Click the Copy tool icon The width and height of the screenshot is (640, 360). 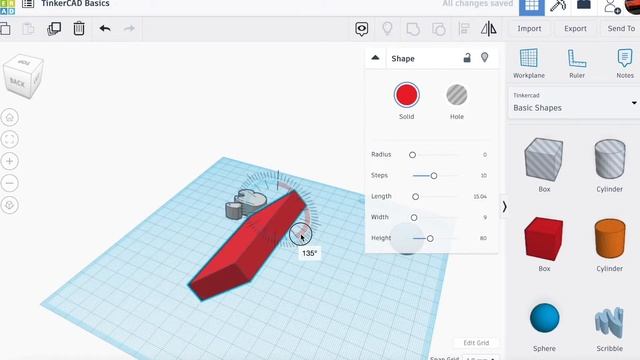click(x=5, y=29)
